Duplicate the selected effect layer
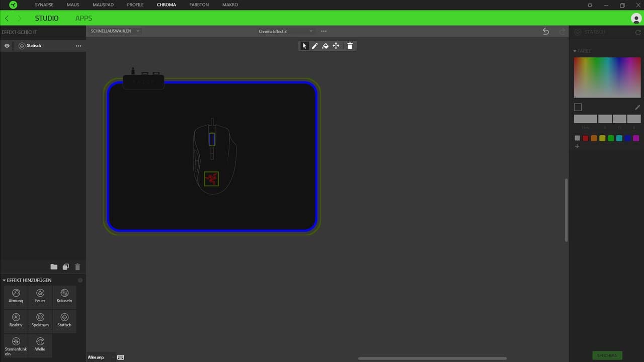Viewport: 644px width, 362px height. (x=65, y=267)
